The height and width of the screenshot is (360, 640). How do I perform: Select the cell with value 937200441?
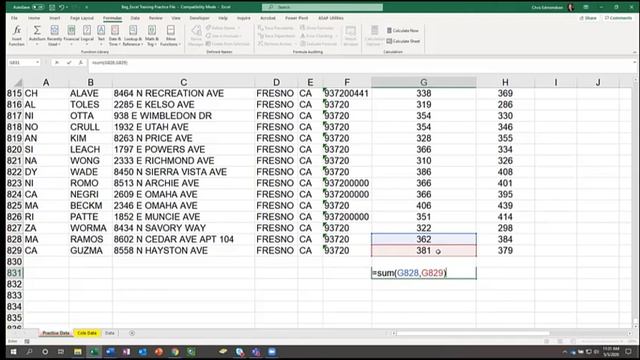pos(347,93)
